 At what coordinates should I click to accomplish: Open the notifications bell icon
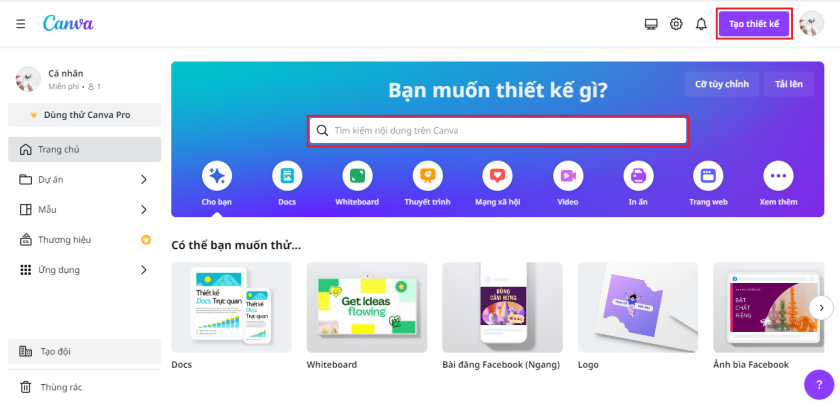click(701, 24)
